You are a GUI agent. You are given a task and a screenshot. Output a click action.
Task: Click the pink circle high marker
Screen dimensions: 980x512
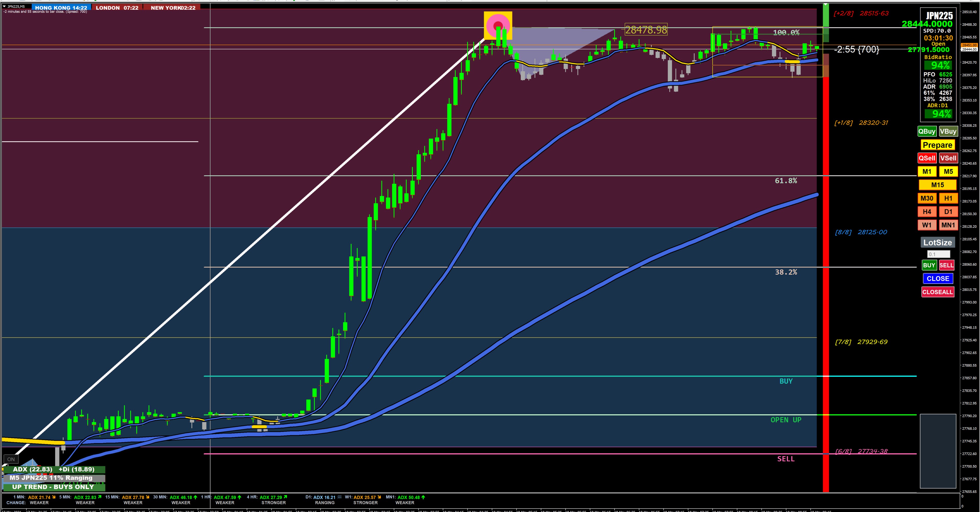coord(498,25)
